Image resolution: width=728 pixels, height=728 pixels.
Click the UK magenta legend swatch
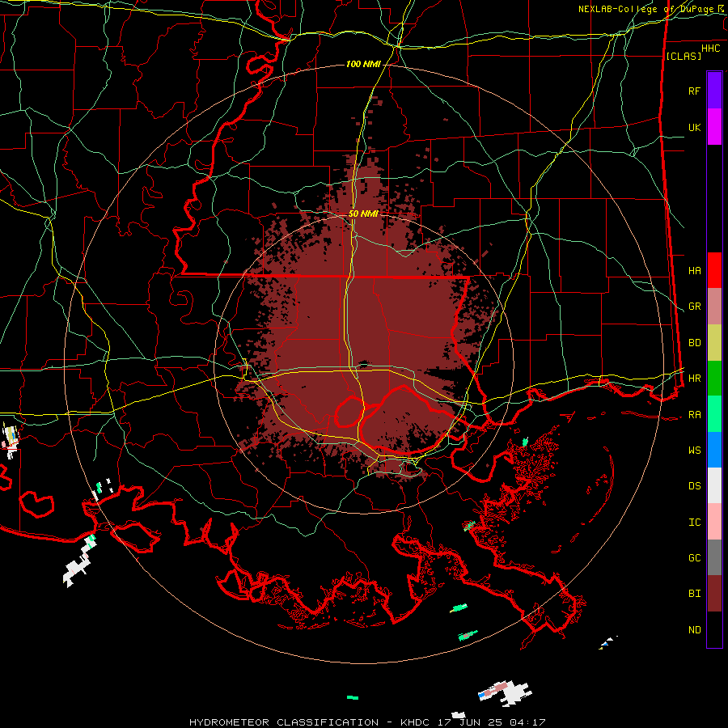tap(714, 127)
